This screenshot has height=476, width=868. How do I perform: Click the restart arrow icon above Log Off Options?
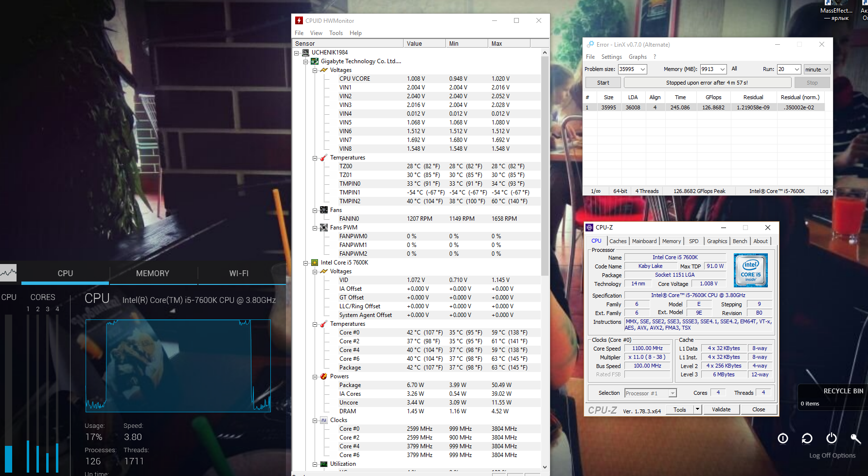pos(807,438)
